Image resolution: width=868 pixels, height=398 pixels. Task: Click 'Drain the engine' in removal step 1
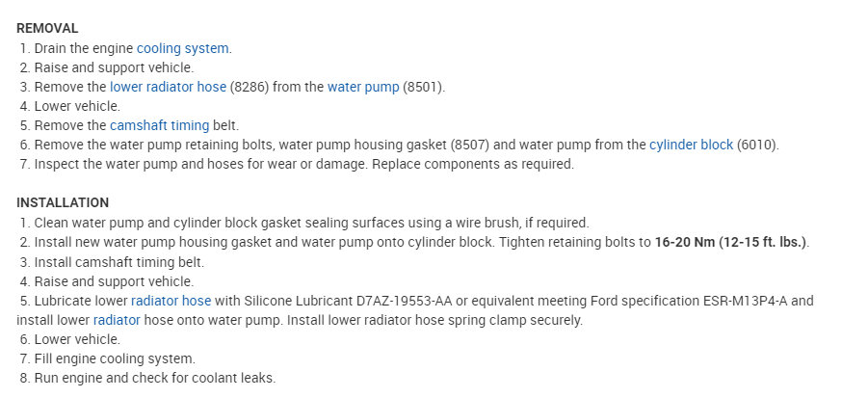[84, 47]
